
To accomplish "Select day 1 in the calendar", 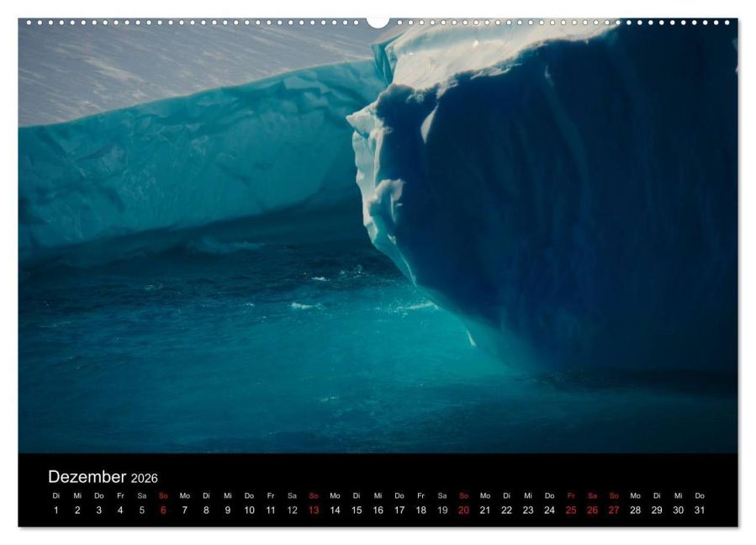I will (x=56, y=510).
